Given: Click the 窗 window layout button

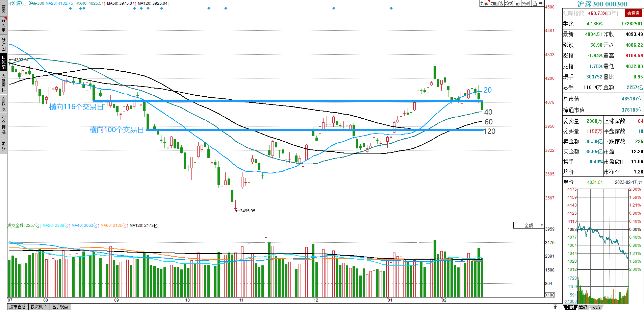Looking at the screenshot, I should [518, 3].
